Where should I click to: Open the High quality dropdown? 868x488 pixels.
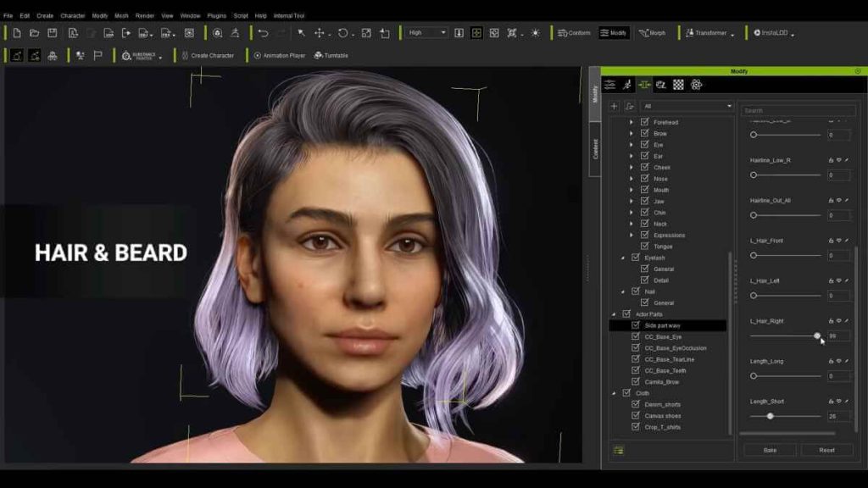point(428,31)
